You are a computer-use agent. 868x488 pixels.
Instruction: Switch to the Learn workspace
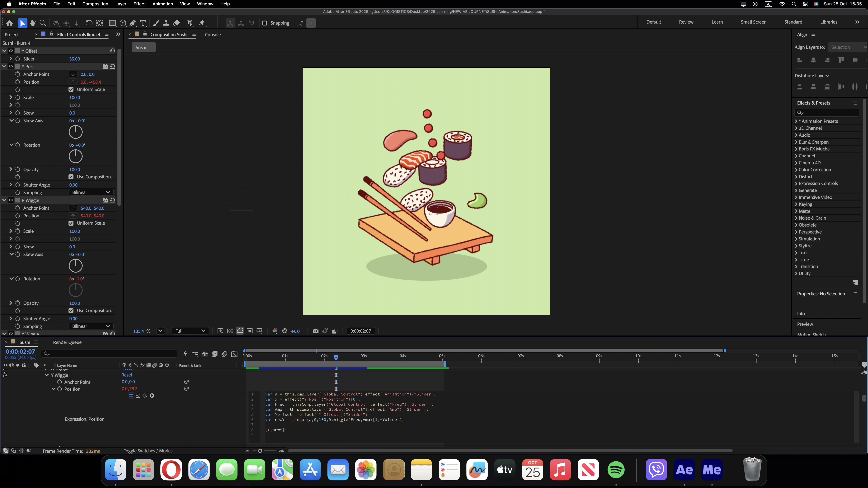(717, 22)
